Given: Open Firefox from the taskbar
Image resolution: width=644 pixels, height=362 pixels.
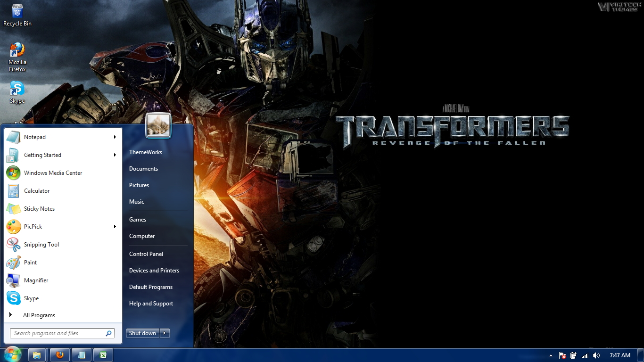Looking at the screenshot, I should (x=59, y=354).
